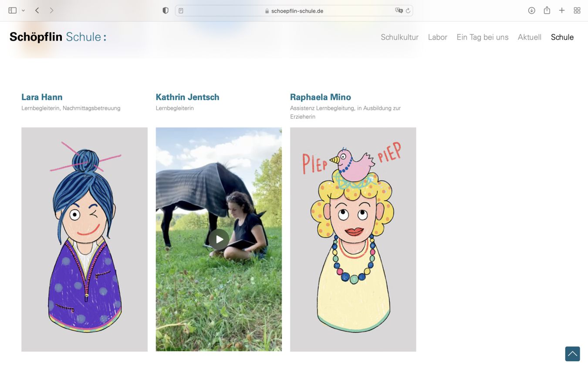The height and width of the screenshot is (392, 588).
Task: Click the forward navigation arrow
Action: [51, 10]
